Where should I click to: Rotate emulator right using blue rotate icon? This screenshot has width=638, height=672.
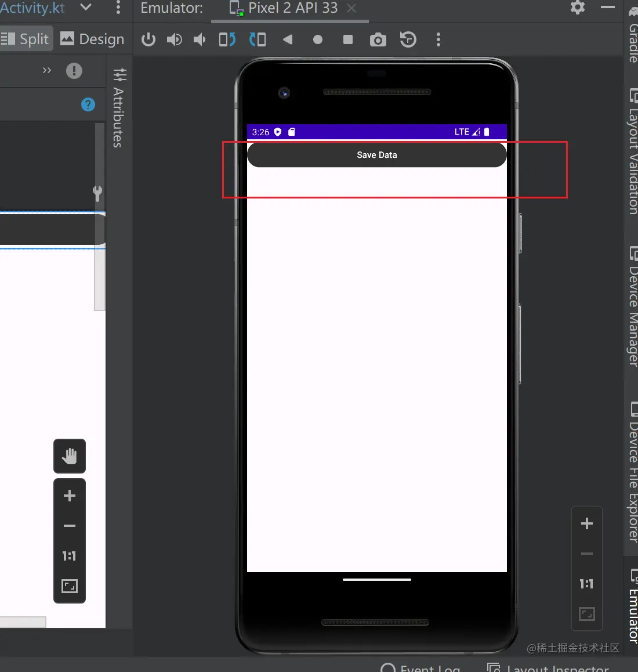click(258, 39)
